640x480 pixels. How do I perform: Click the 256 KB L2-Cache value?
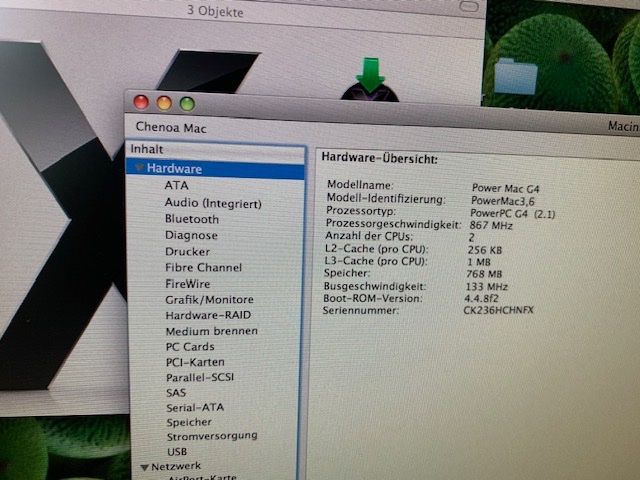(485, 250)
